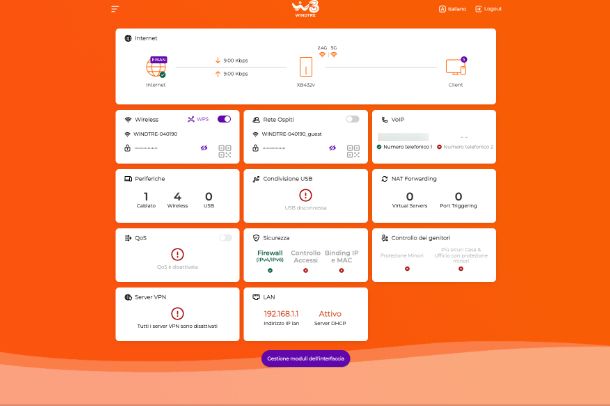The image size is (610, 406).
Task: Enable the QoS toggle
Action: (x=225, y=238)
